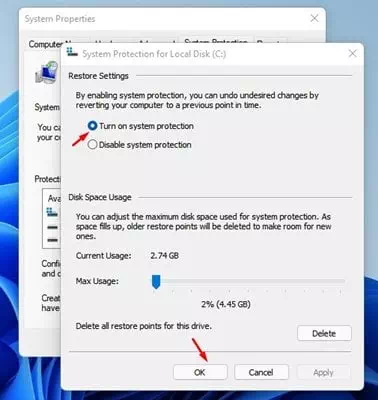Switch to the System Protection tab
This screenshot has height=400, width=378.
point(216,40)
